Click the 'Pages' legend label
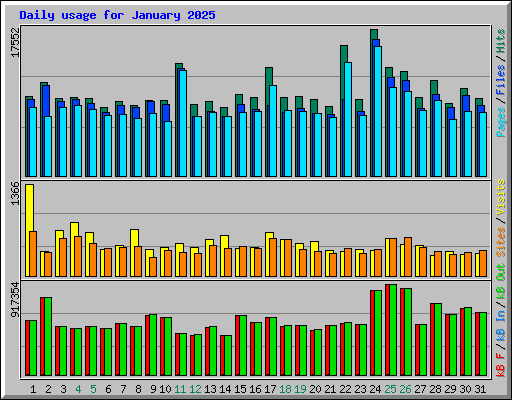This screenshot has width=512, height=400. tap(501, 122)
